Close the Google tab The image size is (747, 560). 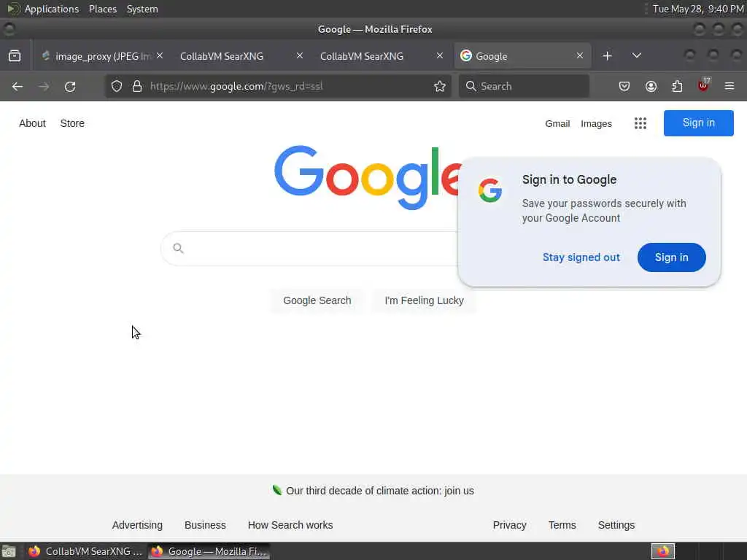click(x=580, y=55)
